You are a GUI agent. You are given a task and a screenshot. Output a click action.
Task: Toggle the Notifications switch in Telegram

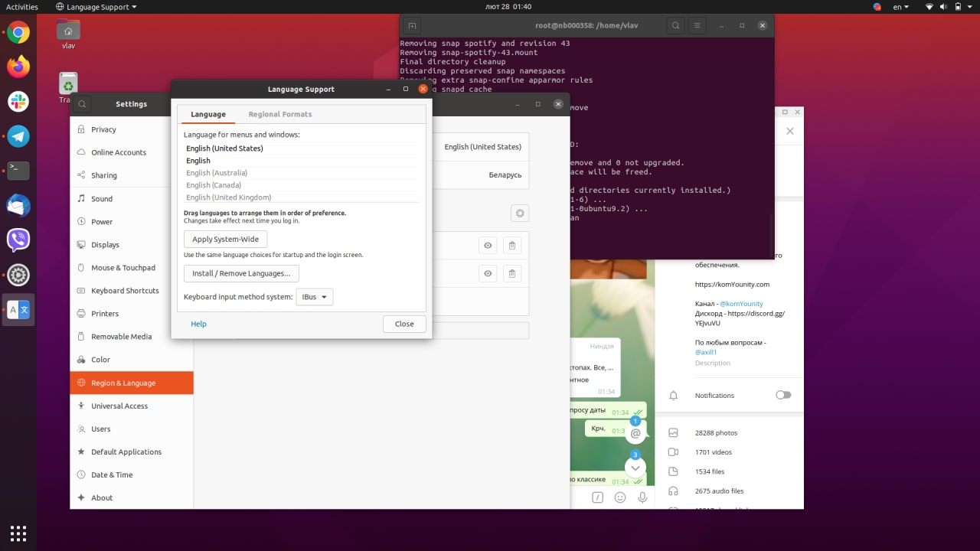click(783, 395)
